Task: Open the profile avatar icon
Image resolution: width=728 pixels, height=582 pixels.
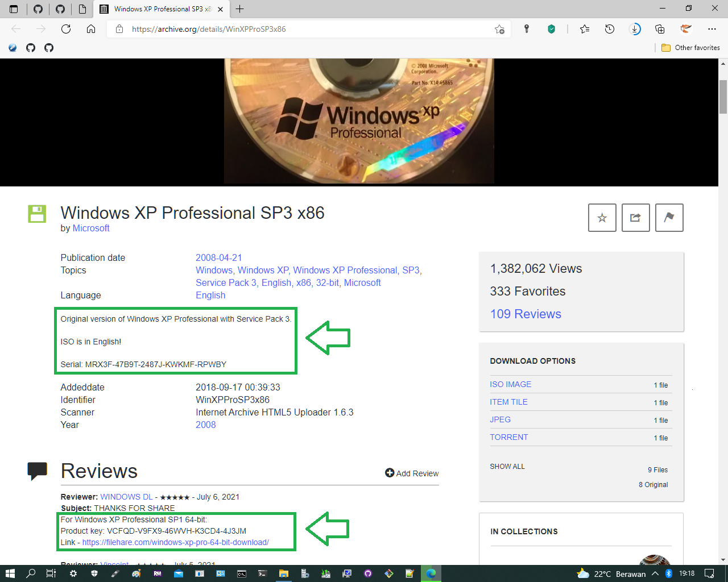Action: coord(686,29)
